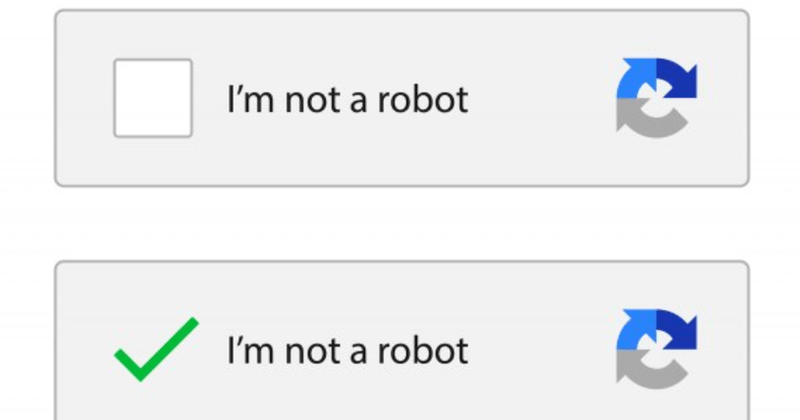Click the reCAPTCHA logo in the upper widget
Screen dimensions: 800x420
tap(655, 98)
